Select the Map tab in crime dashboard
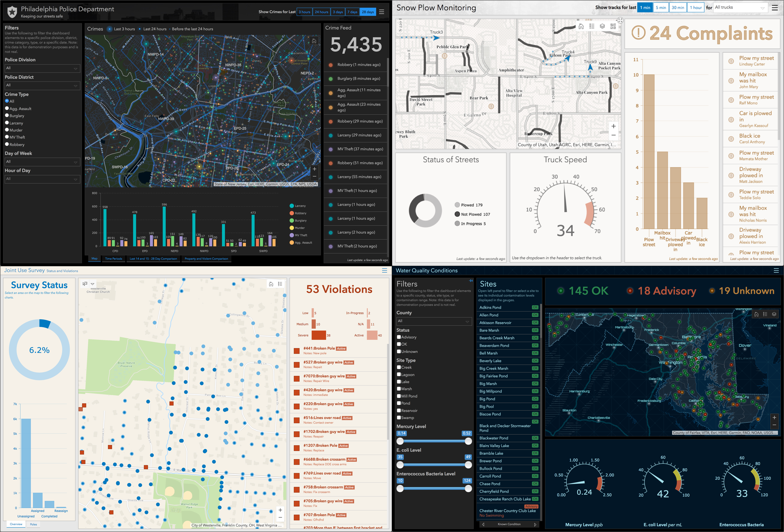The height and width of the screenshot is (532, 784). pyautogui.click(x=94, y=259)
